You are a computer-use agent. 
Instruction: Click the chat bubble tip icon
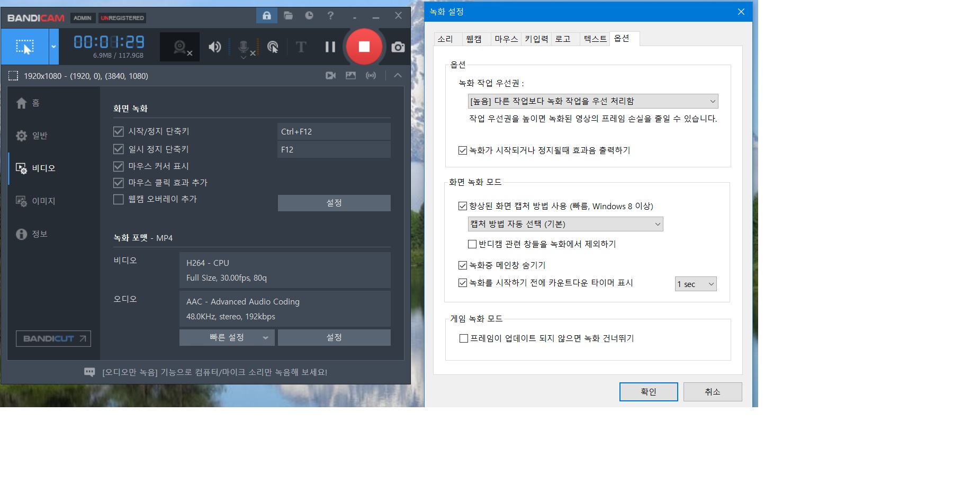[x=89, y=372]
